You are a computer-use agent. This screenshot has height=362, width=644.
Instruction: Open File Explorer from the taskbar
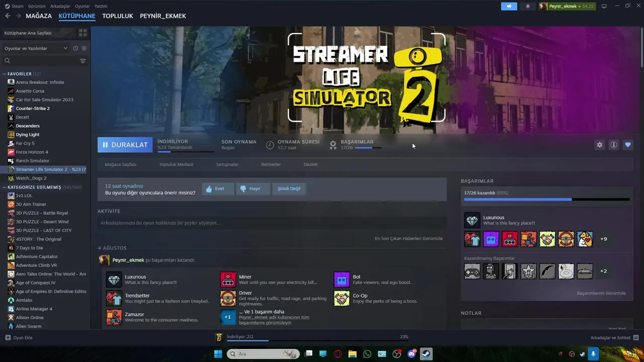pyautogui.click(x=352, y=354)
